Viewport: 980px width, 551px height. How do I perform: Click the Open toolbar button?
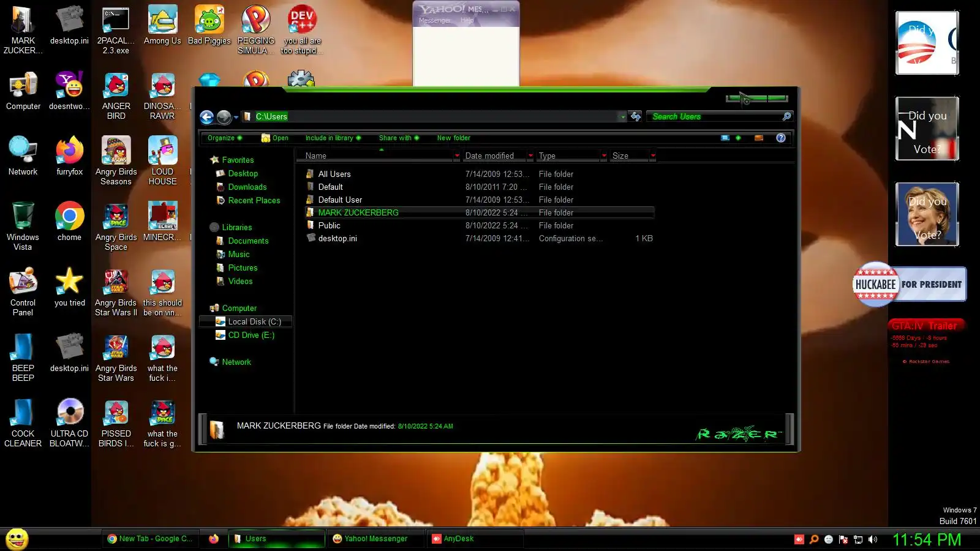coord(274,138)
